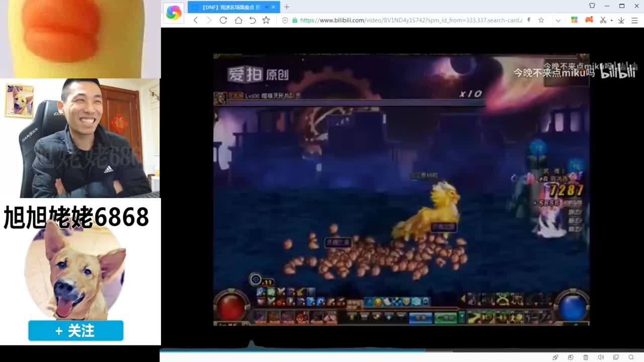644x362 pixels.
Task: Close the DNF bilibili tab
Action: click(x=274, y=7)
